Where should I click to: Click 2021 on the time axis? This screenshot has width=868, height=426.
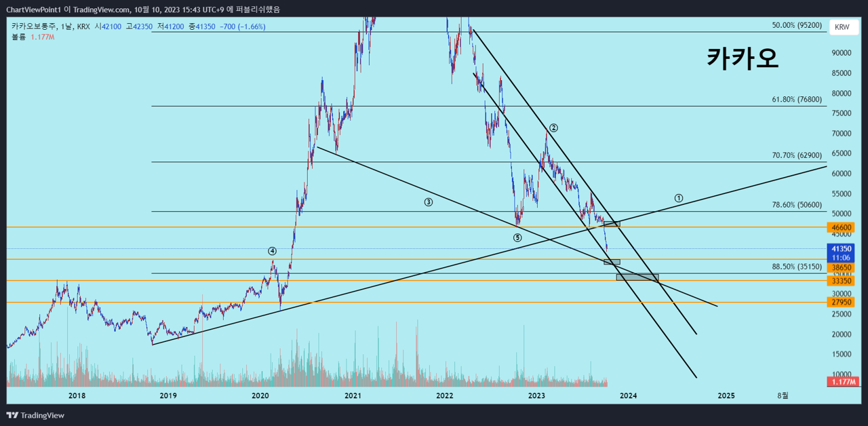[x=353, y=395]
